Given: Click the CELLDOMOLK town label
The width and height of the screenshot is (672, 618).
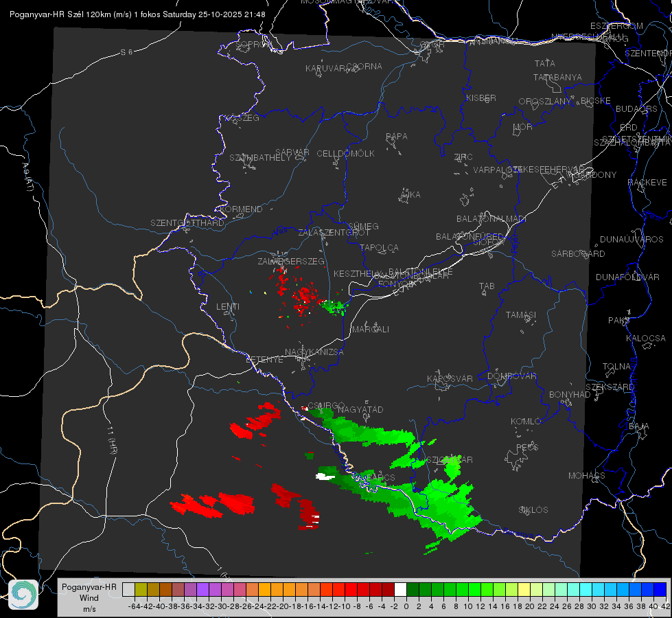Looking at the screenshot, I should point(345,154).
